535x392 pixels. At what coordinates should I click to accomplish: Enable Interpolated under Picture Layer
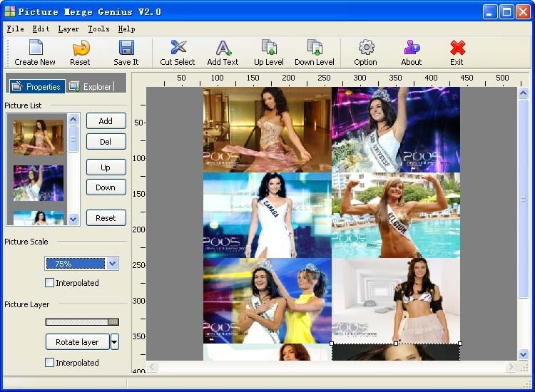[49, 362]
